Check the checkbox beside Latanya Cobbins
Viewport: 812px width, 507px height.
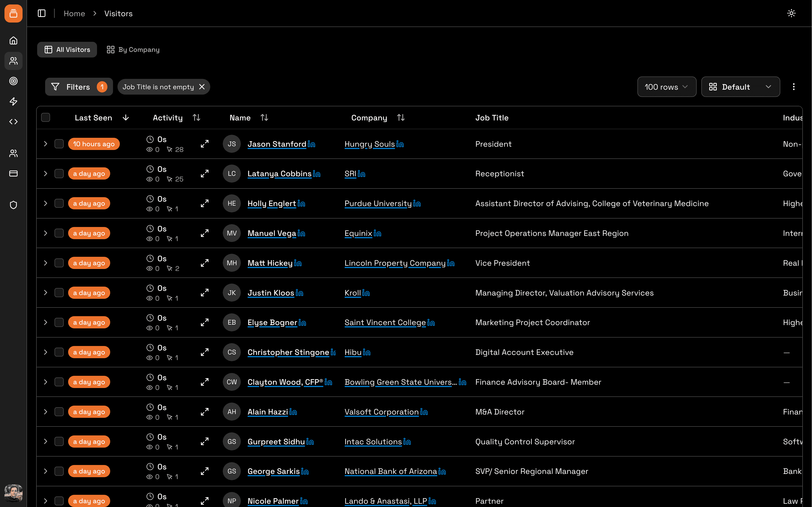pos(59,173)
